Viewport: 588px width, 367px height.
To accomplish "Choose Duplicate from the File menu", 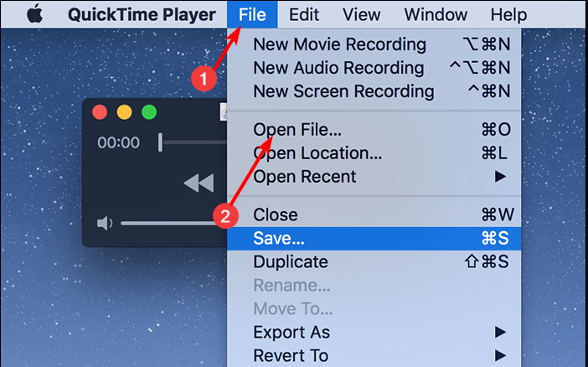I will coord(374,261).
